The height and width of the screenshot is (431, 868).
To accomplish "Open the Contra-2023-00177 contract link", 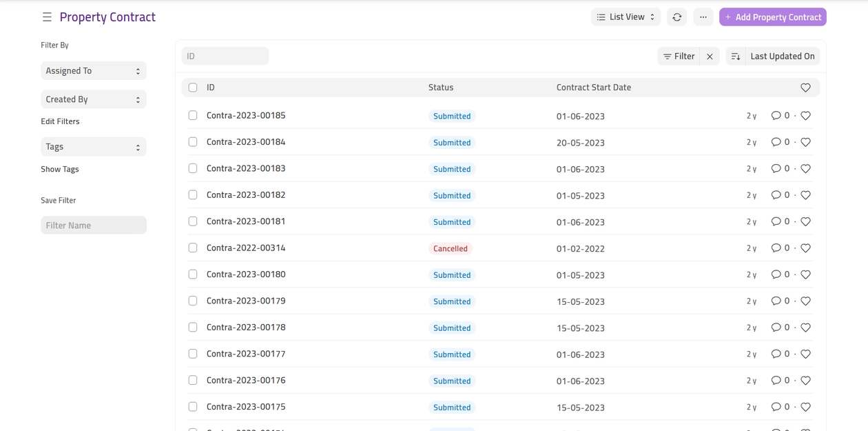I will tap(246, 354).
